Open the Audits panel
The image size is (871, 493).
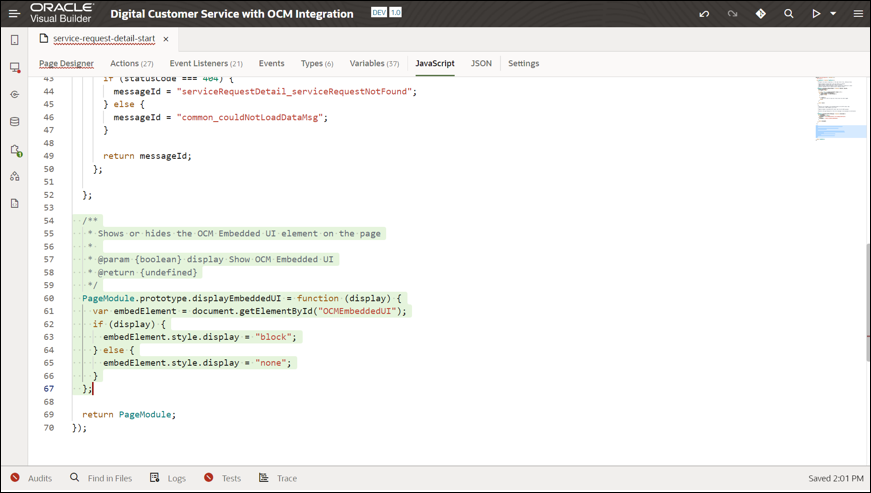31,478
